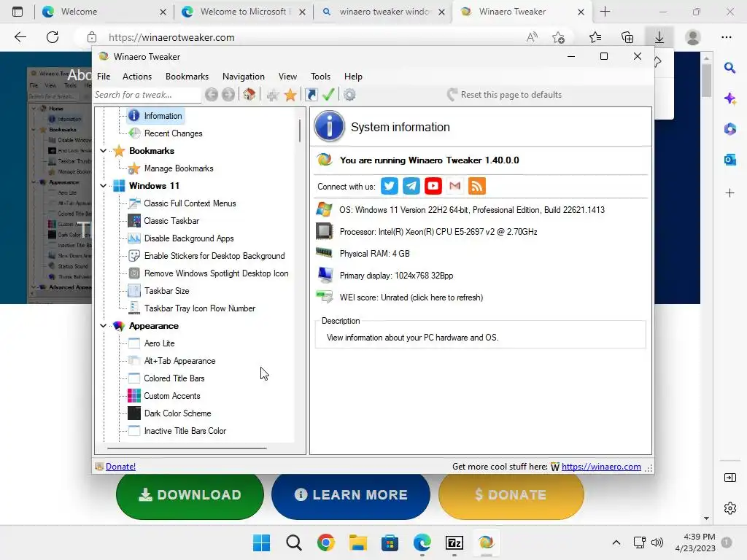This screenshot has width=747, height=560.
Task: Open Google Chrome from the taskbar
Action: [326, 542]
